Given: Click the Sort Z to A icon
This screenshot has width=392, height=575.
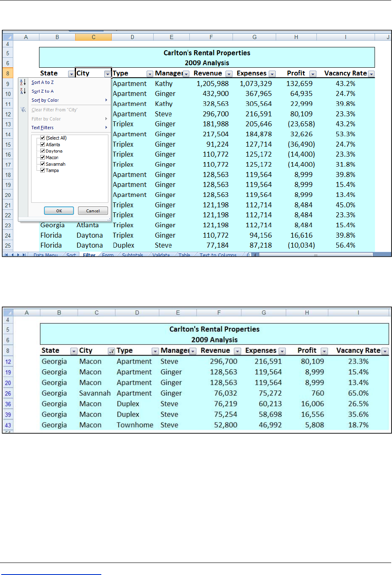Looking at the screenshot, I should pos(23,91).
